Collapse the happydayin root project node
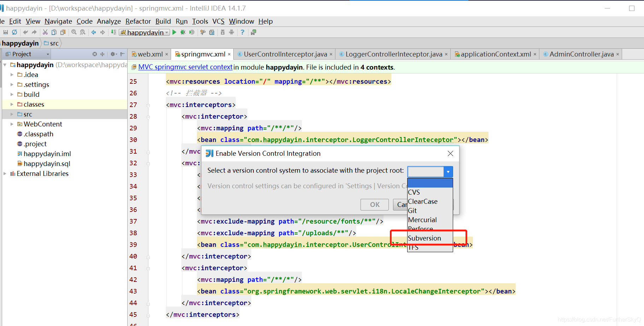This screenshot has width=644, height=326. (5, 65)
